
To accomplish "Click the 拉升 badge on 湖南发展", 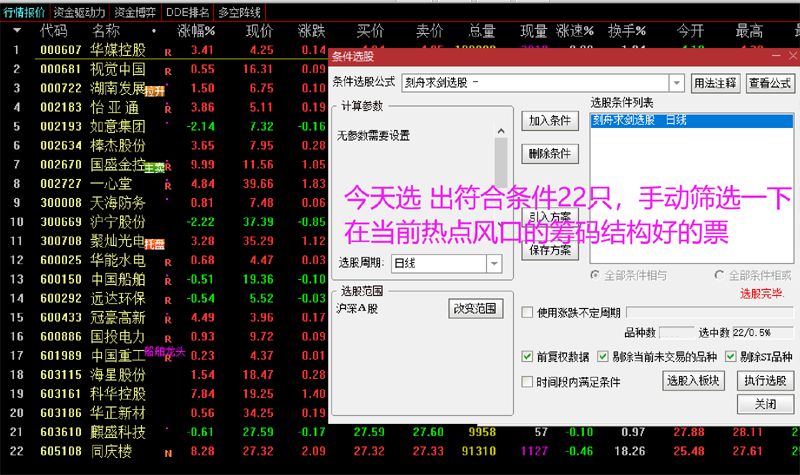I will pos(154,90).
